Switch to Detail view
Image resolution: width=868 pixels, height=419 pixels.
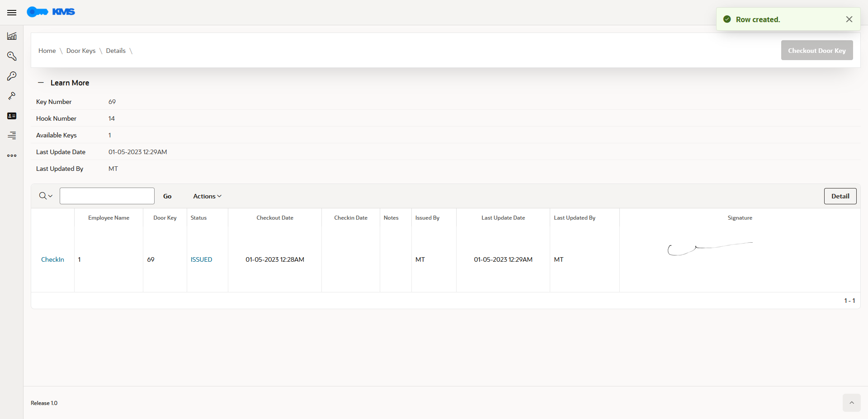[840, 196]
